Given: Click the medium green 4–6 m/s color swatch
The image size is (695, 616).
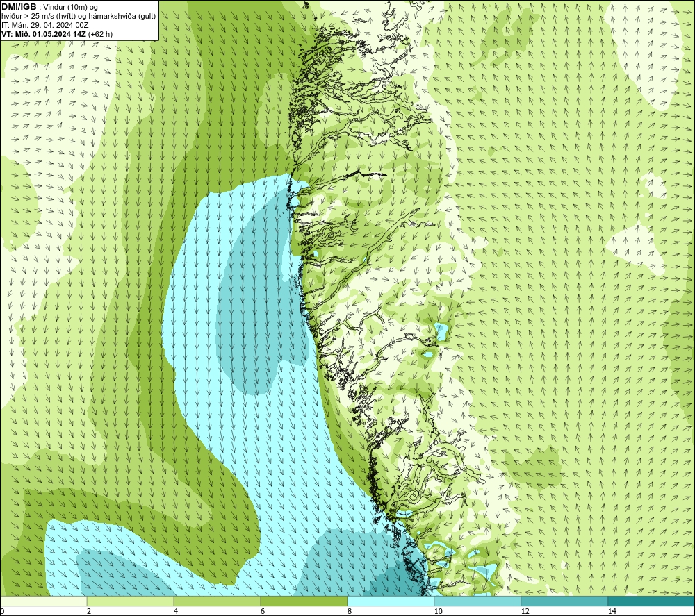Looking at the screenshot, I should [x=217, y=601].
